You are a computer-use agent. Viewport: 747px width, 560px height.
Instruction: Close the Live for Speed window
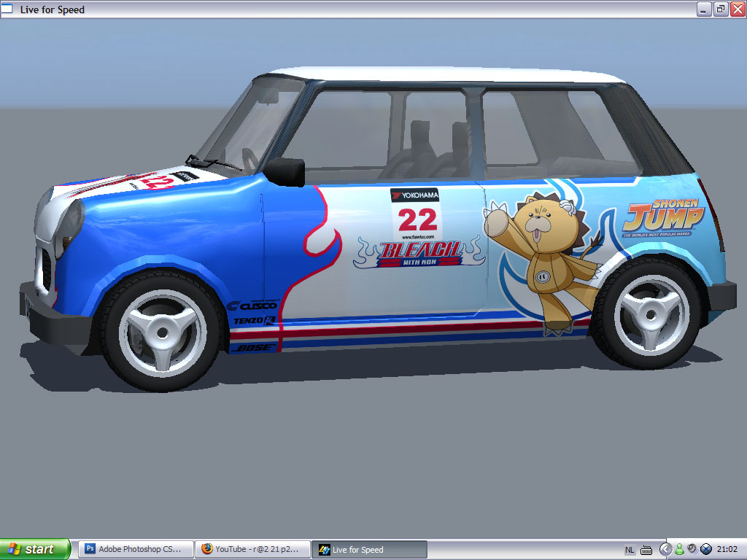point(738,9)
